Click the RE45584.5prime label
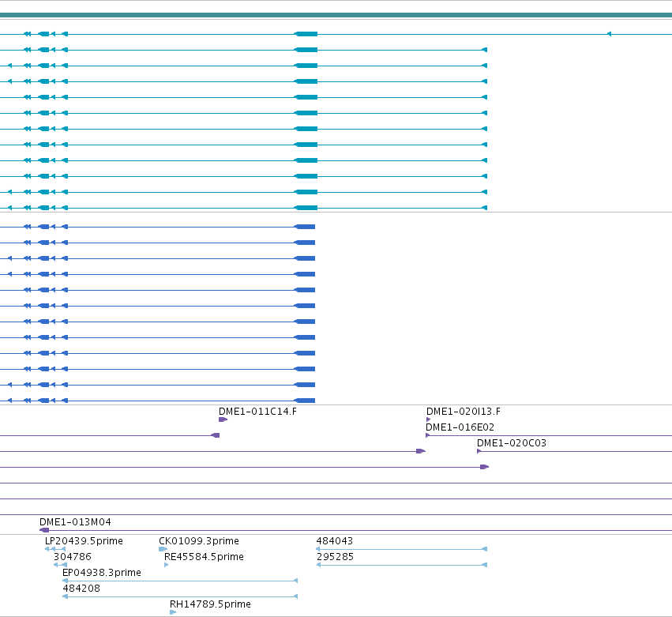This screenshot has width=672, height=617. [204, 557]
